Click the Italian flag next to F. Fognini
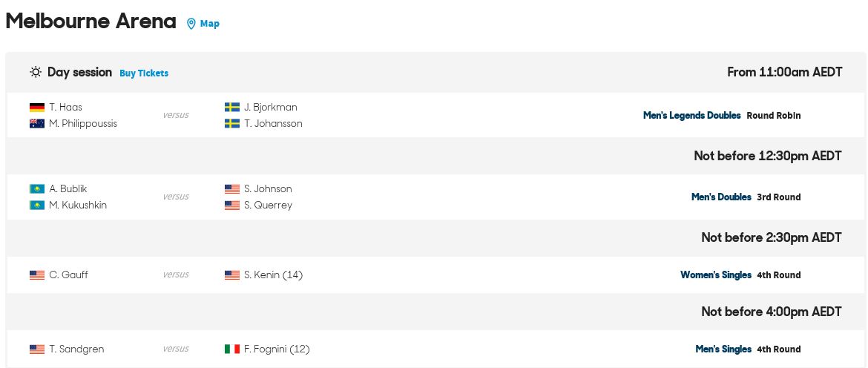 pos(232,349)
